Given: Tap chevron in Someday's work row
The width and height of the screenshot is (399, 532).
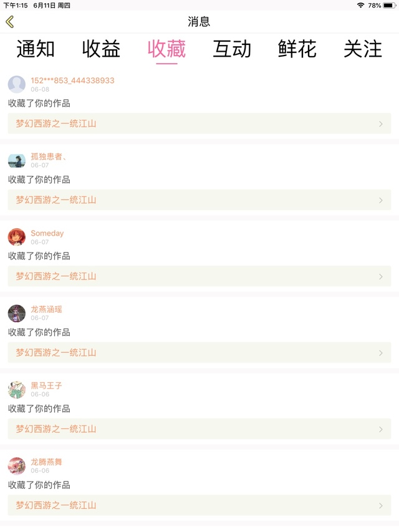Looking at the screenshot, I should click(x=381, y=276).
